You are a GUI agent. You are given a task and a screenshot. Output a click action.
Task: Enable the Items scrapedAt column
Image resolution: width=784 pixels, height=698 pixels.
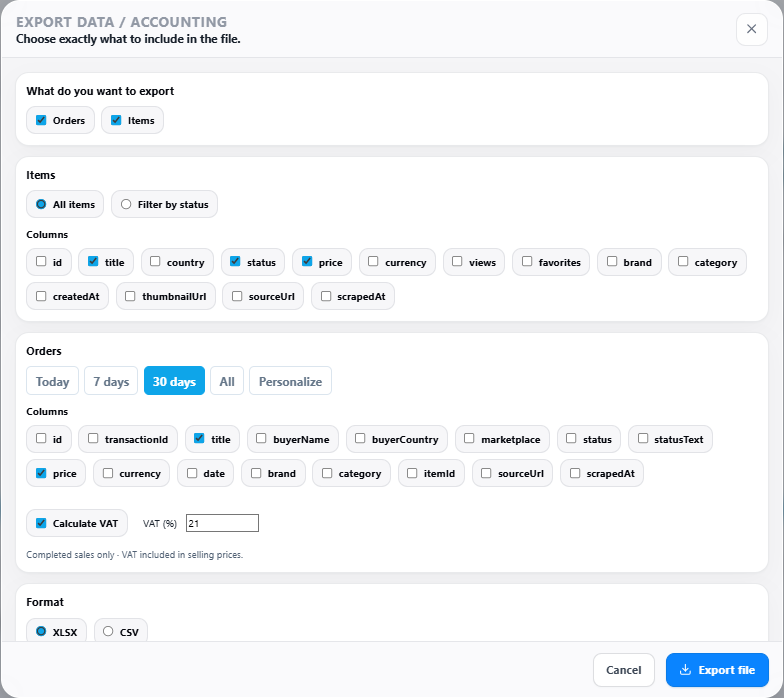[x=326, y=296]
